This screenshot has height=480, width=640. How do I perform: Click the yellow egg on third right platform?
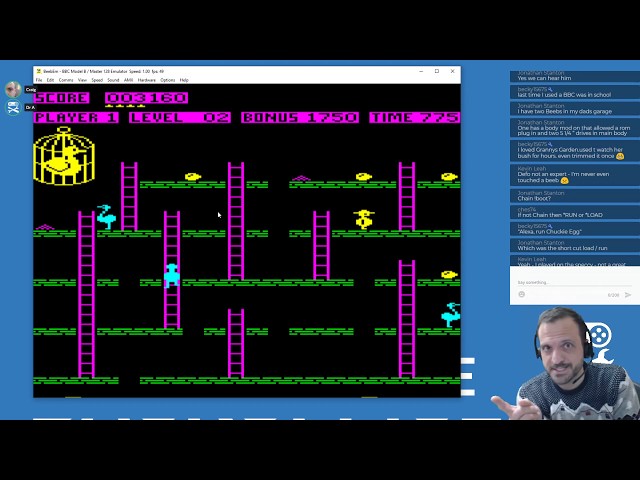[449, 275]
